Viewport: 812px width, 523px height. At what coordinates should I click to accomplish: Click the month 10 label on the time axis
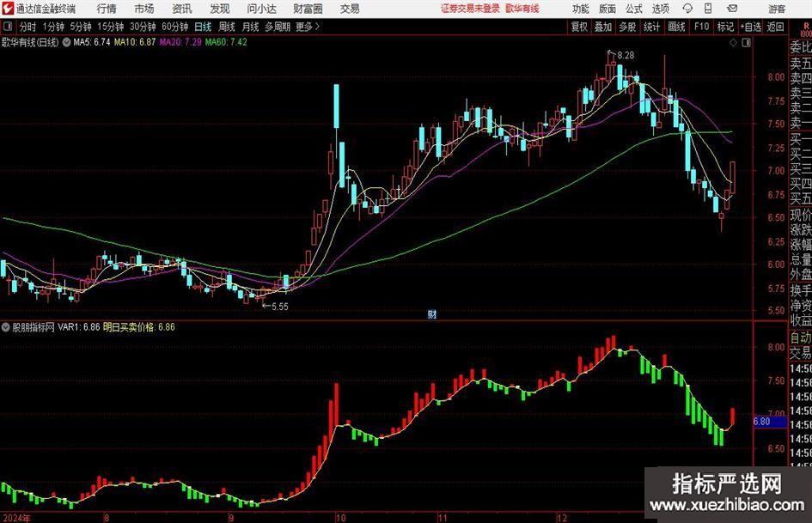coord(340,518)
